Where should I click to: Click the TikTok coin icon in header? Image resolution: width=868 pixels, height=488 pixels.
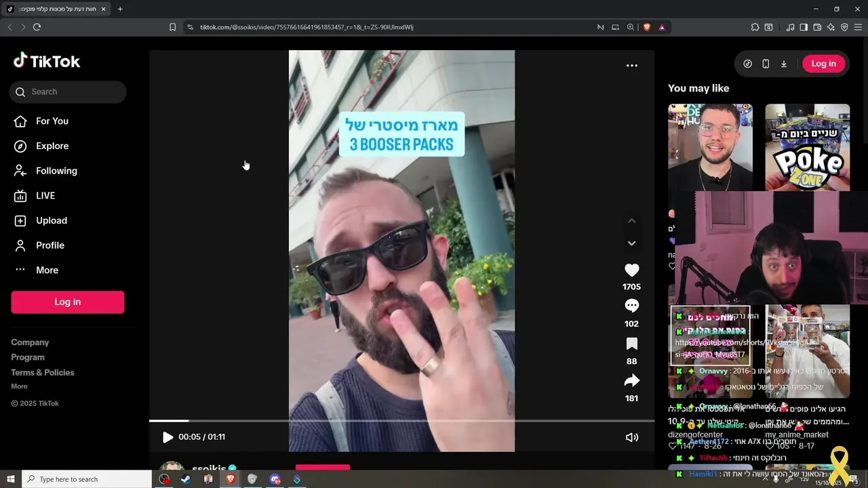747,64
